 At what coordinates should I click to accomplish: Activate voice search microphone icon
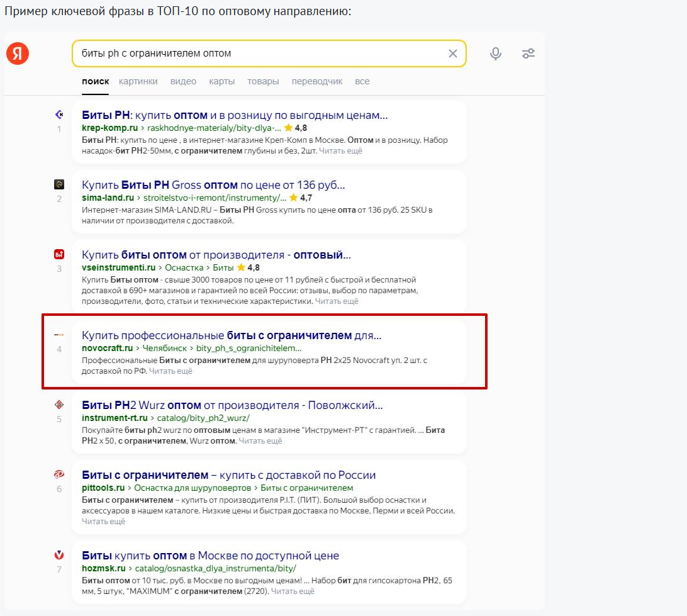click(496, 53)
